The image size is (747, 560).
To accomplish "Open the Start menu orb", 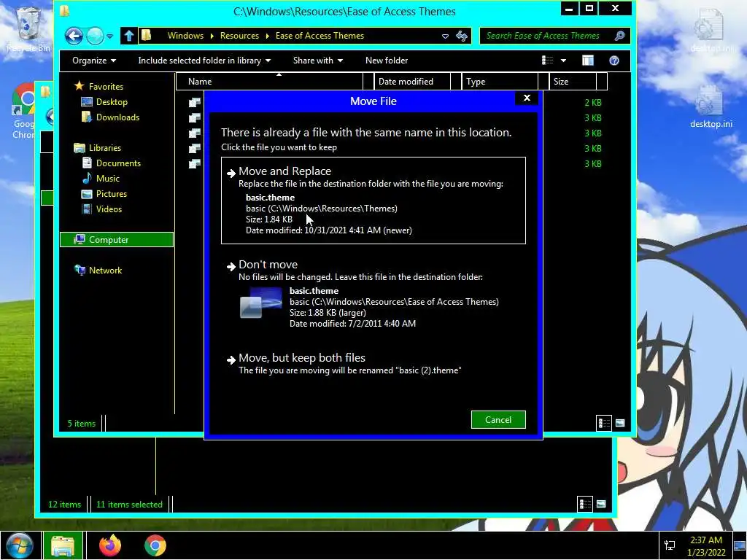I will coord(19,545).
